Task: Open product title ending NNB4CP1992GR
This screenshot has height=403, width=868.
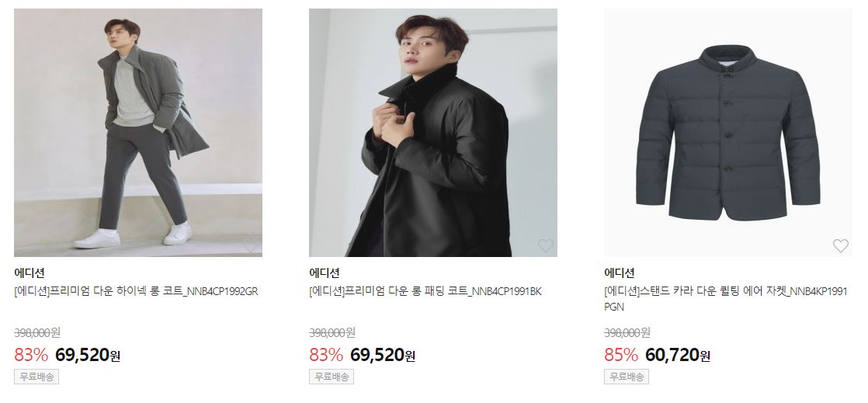Action: point(136,291)
